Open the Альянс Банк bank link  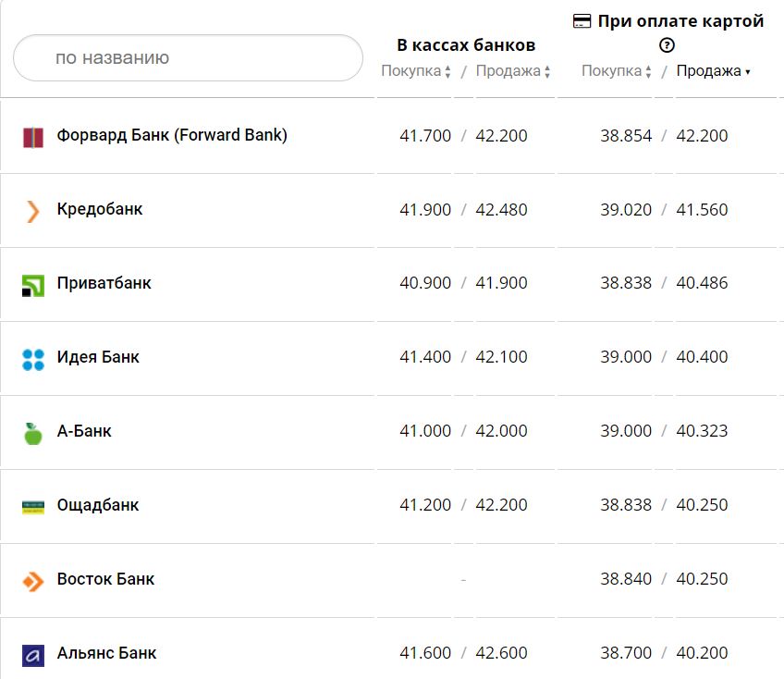106,653
